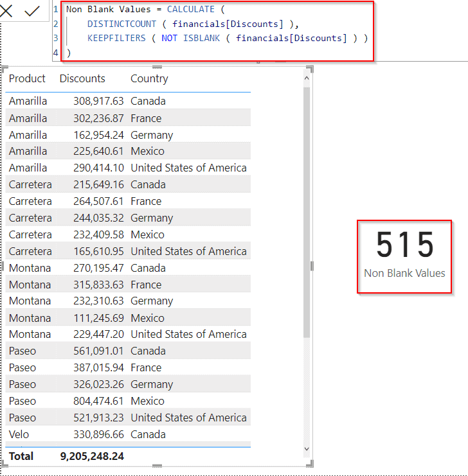Click the Paseo cell in Mexico row
Viewport: 468px width, 476px height.
coord(22,401)
